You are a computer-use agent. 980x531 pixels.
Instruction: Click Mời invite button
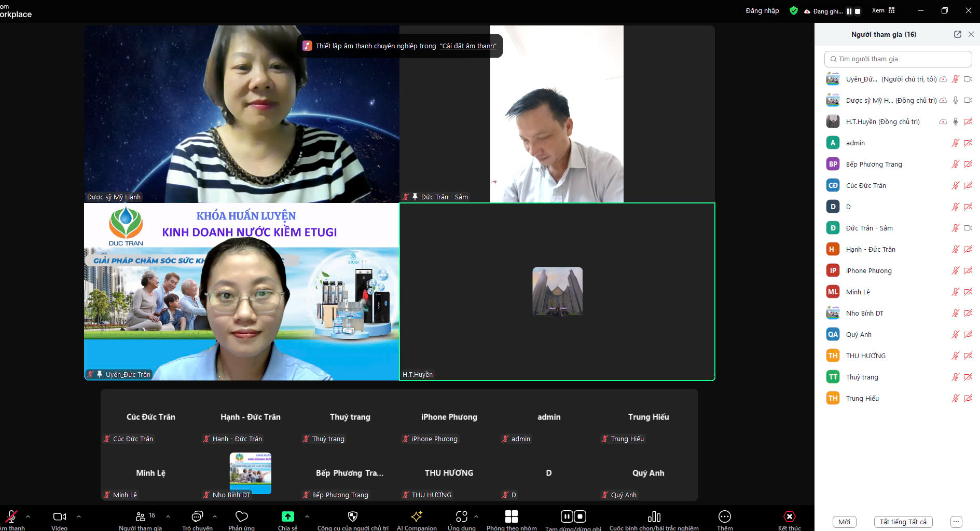click(844, 522)
